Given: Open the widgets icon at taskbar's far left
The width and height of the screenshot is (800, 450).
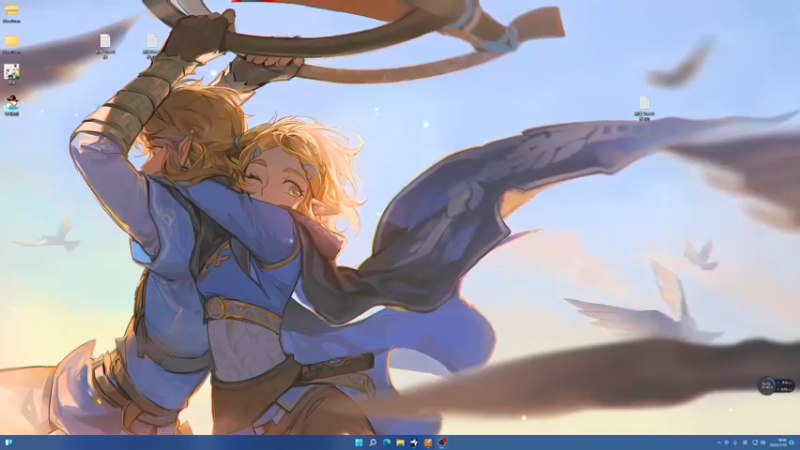Looking at the screenshot, I should coord(8,442).
